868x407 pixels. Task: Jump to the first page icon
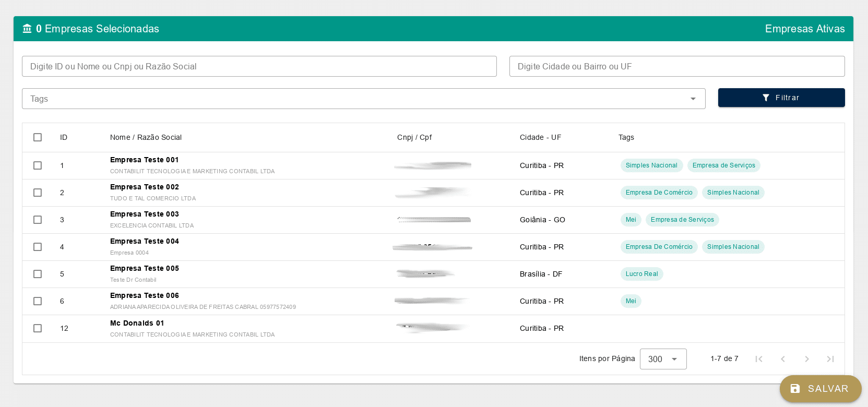tap(759, 359)
